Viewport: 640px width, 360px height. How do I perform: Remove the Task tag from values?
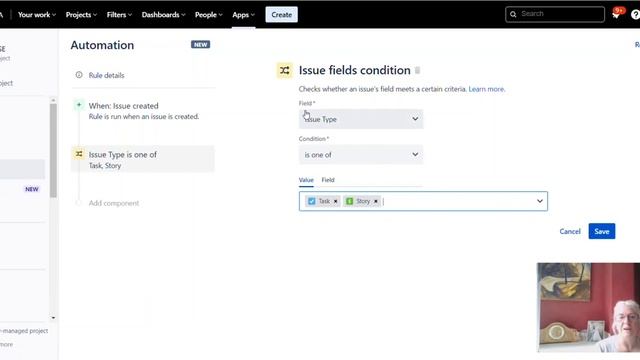[x=336, y=201]
